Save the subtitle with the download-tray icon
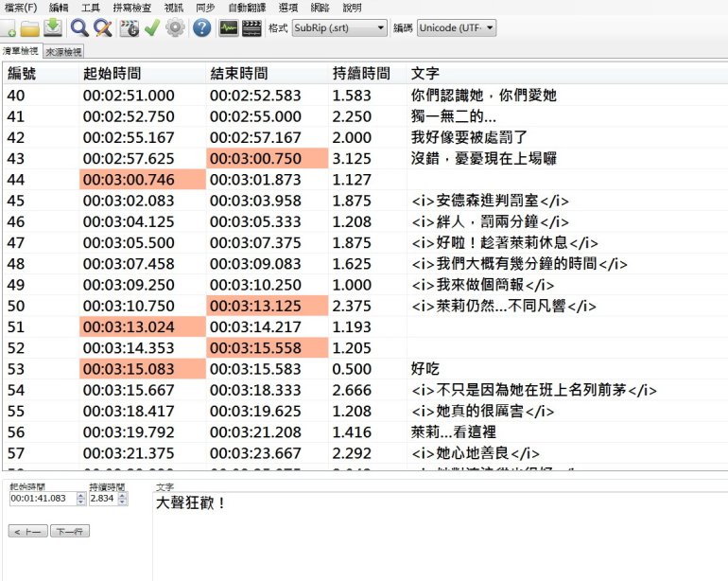This screenshot has height=581, width=728. click(x=53, y=27)
